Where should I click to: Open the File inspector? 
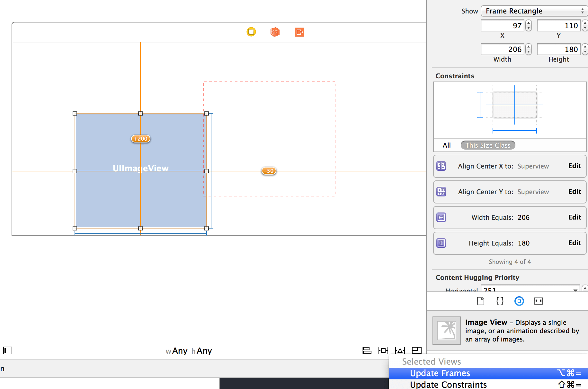[x=481, y=301]
